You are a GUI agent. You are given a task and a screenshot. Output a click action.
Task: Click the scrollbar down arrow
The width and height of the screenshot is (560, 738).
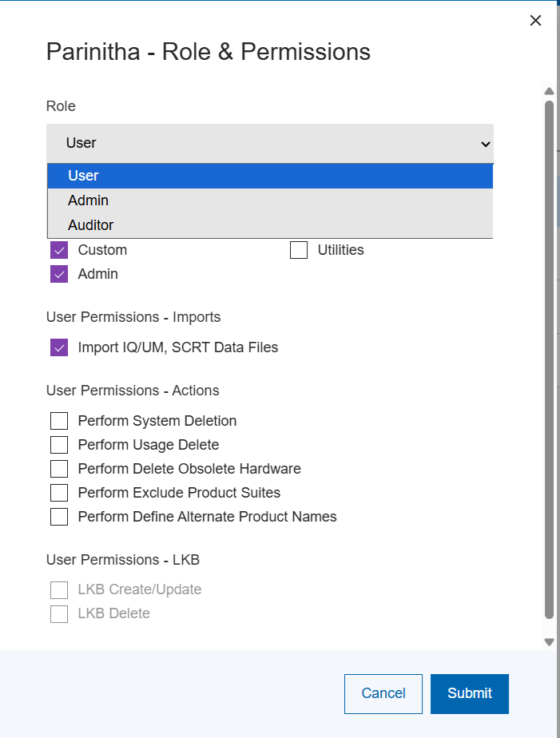coord(549,641)
